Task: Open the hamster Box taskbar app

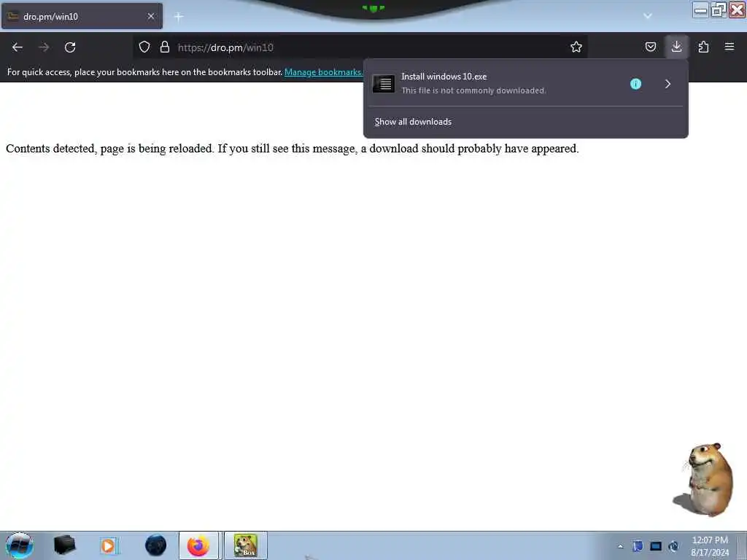Action: (x=246, y=545)
